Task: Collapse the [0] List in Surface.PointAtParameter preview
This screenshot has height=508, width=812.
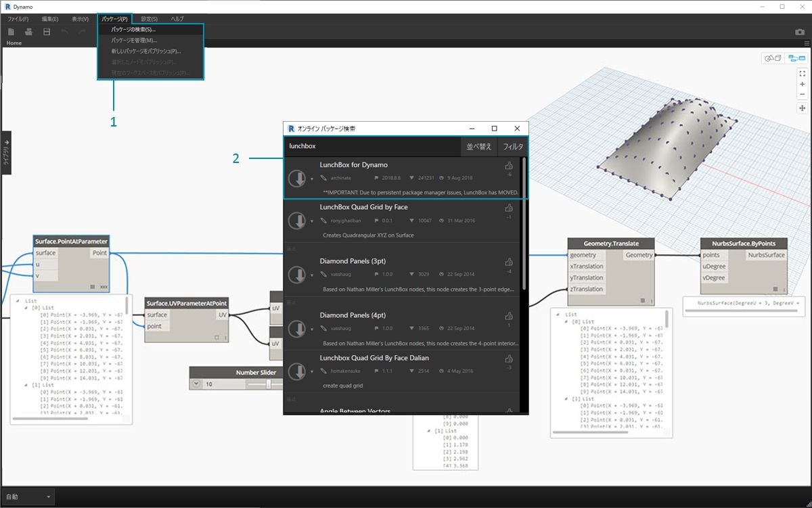Action: (25, 307)
